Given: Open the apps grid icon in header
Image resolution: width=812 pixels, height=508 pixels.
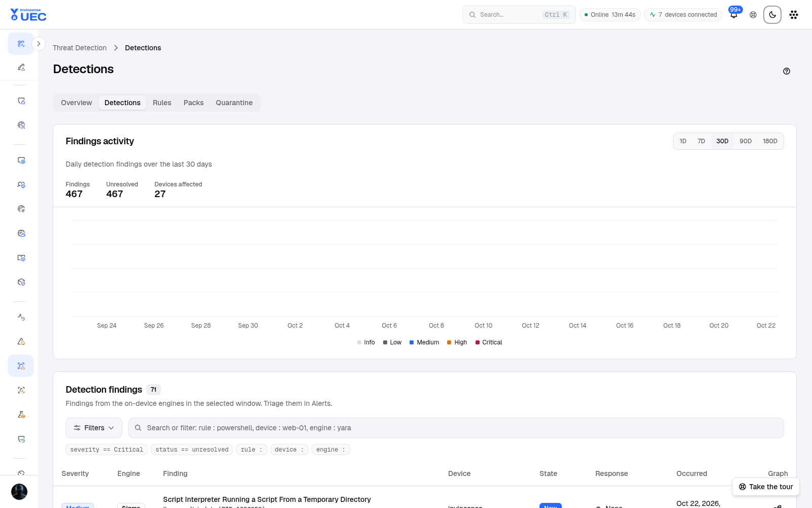Looking at the screenshot, I should pyautogui.click(x=794, y=15).
